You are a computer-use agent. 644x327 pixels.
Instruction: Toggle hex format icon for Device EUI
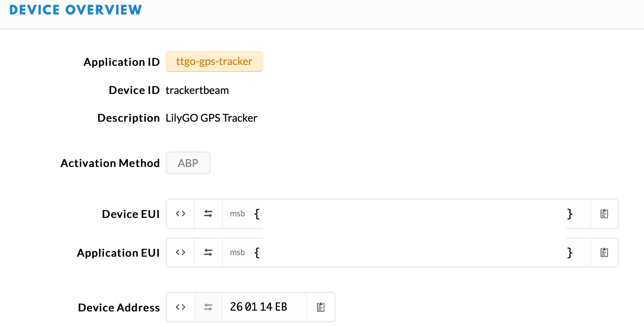coord(180,214)
